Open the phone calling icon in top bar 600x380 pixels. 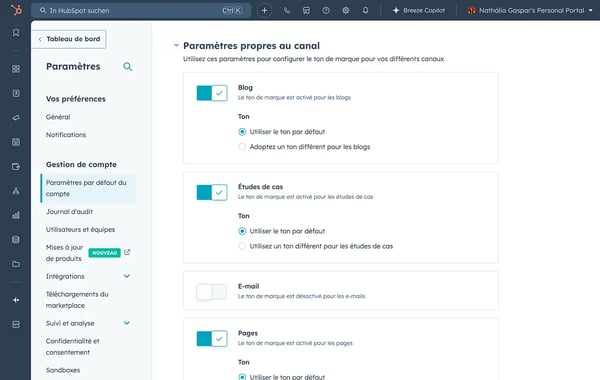tap(287, 10)
